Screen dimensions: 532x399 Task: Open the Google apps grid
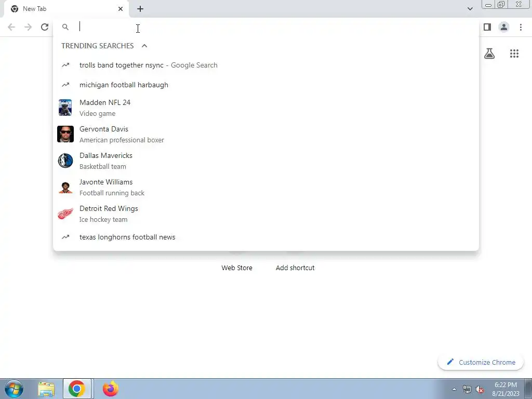514,54
